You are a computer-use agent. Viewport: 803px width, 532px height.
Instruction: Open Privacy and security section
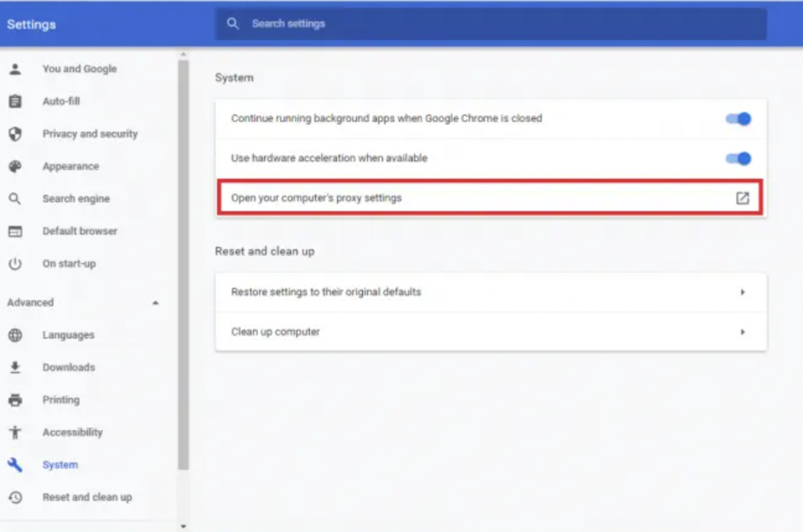[x=90, y=134]
